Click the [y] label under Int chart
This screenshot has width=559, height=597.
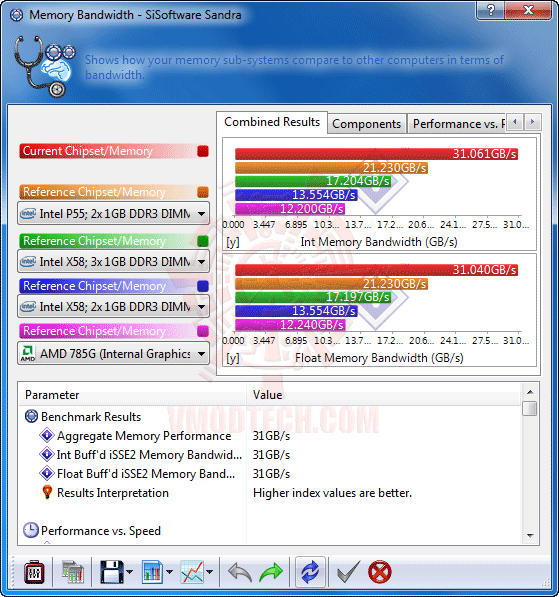tap(233, 242)
